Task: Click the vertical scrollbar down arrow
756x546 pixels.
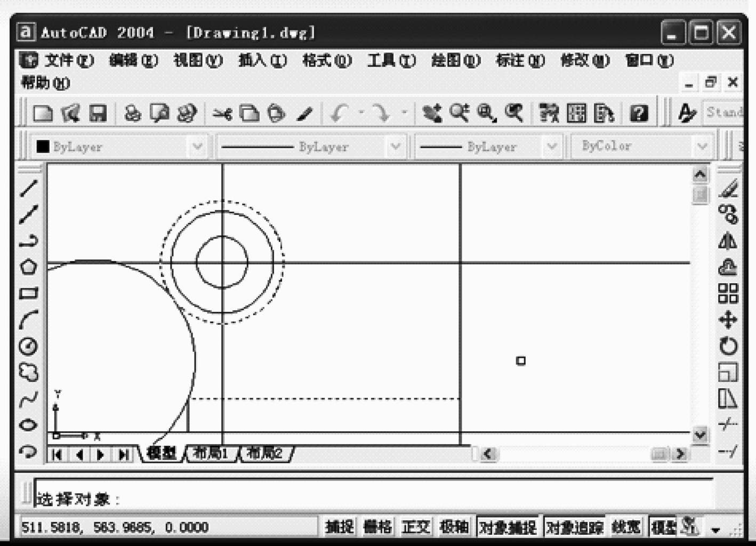Action: coord(700,435)
